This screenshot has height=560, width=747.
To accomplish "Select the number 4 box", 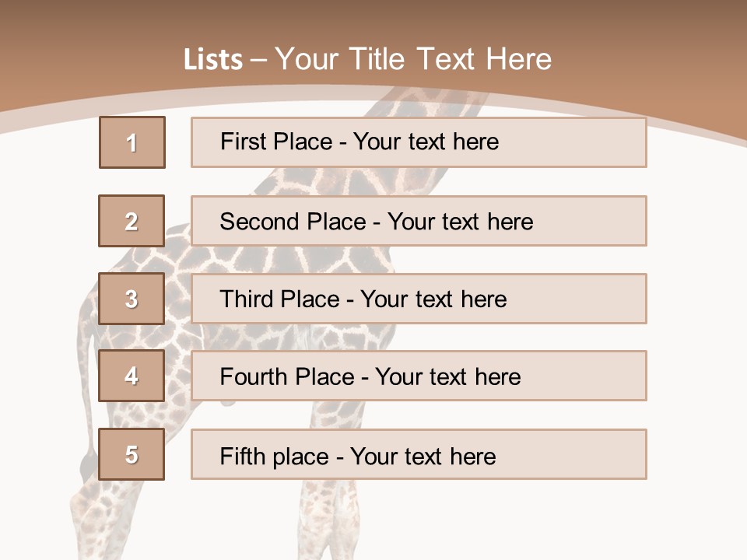I will pos(132,376).
